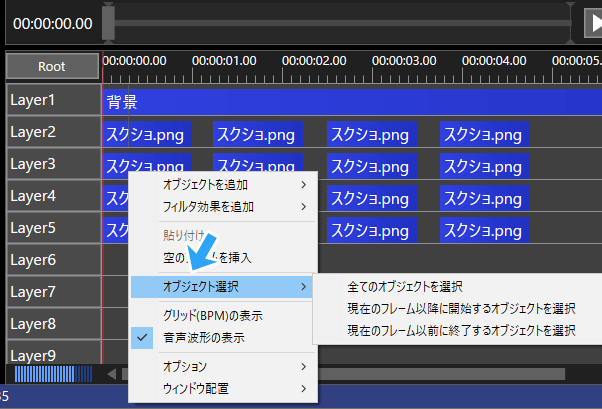602x409 pixels.
Task: Select last スクショ.png clip on Layer2
Action: (484, 133)
